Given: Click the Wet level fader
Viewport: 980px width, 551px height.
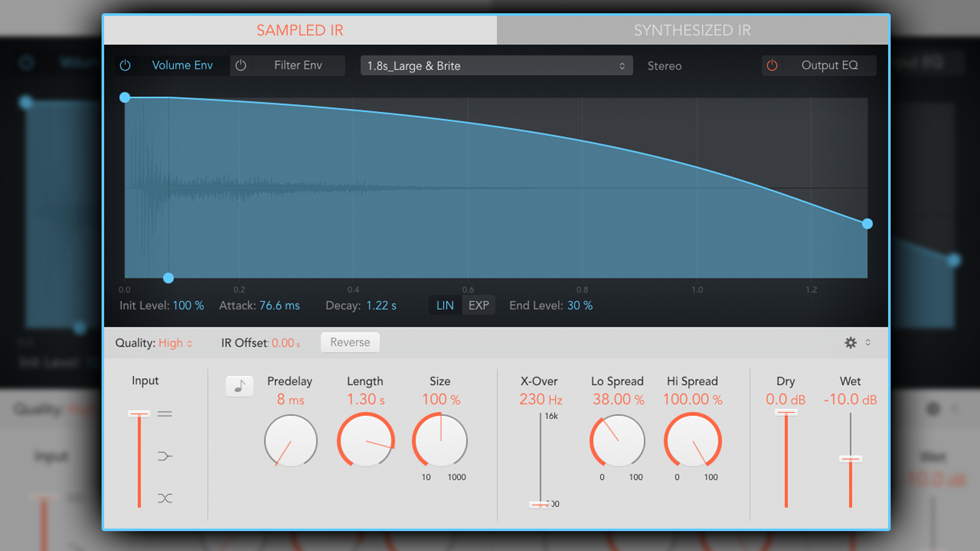Looking at the screenshot, I should pyautogui.click(x=850, y=459).
